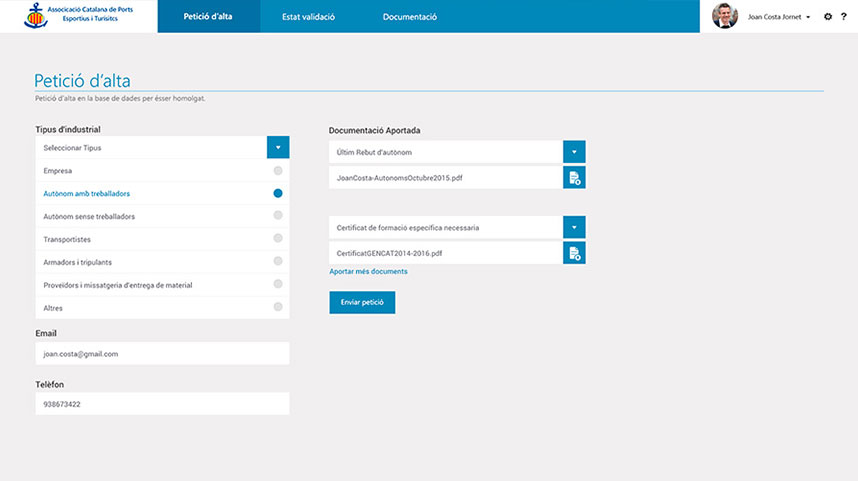Go to the Documentació tab

click(409, 17)
